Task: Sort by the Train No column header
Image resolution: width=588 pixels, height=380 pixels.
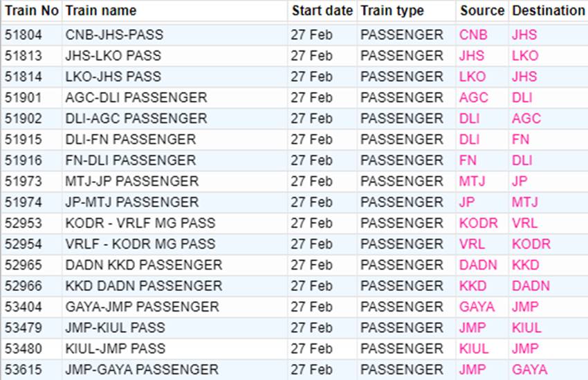Action: 32,11
